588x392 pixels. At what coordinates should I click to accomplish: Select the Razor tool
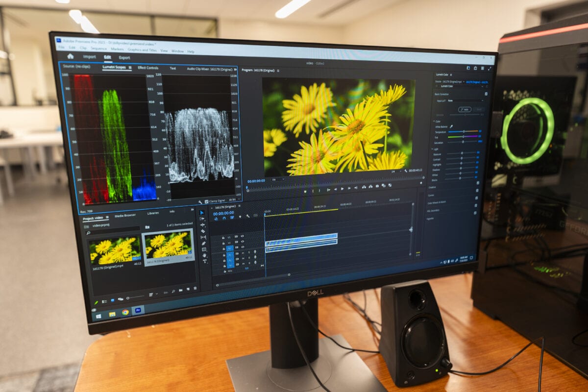coord(203,231)
